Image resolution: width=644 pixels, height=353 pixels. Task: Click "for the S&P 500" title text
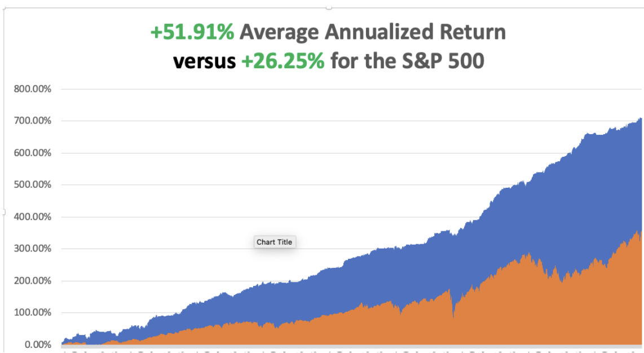click(x=407, y=60)
